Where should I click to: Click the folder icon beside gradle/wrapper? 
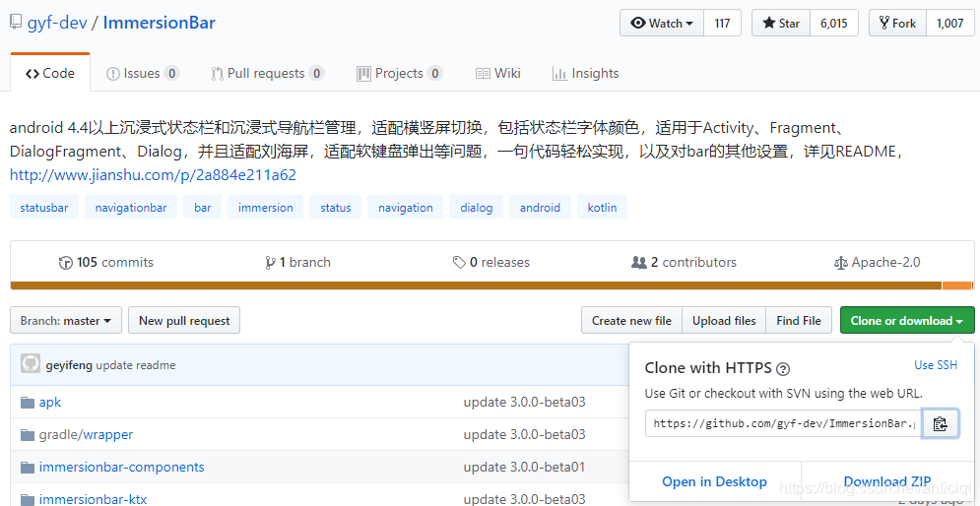click(x=27, y=435)
